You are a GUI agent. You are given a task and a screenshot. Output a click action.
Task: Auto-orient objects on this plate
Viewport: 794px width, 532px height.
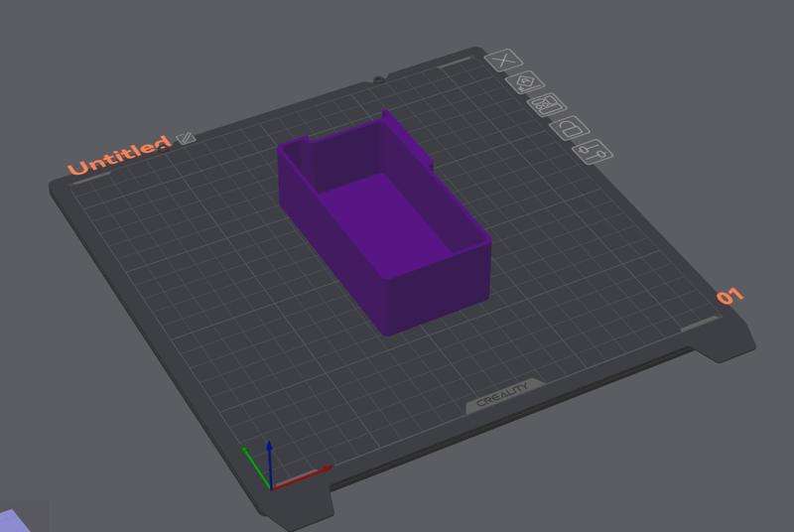(x=525, y=82)
